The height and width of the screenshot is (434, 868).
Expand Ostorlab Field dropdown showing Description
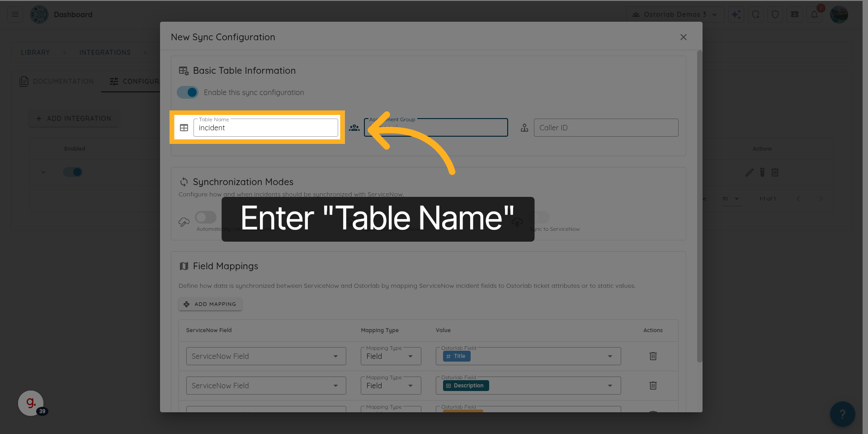[x=528, y=386]
